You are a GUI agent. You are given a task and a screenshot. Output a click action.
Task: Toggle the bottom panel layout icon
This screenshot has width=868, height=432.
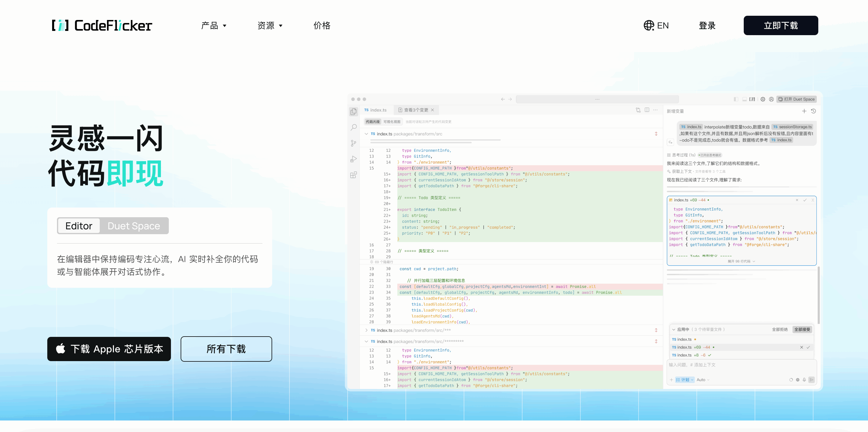(x=744, y=99)
